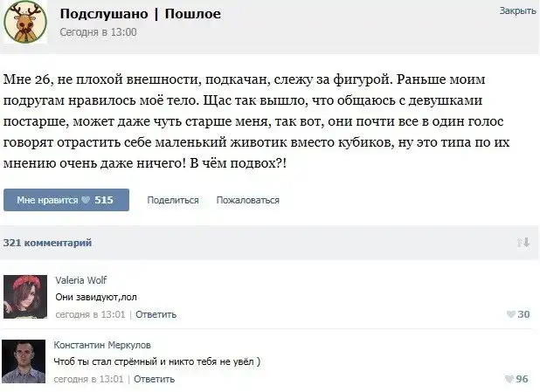This screenshot has height=392, width=540.
Task: Click the deer avatar of the group
Action: coord(26,23)
